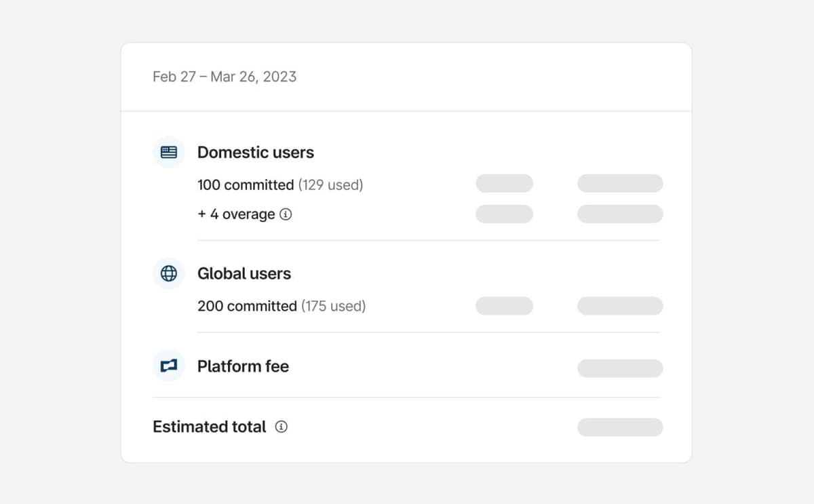Click the Estimated total label
This screenshot has width=814, height=504.
click(208, 427)
